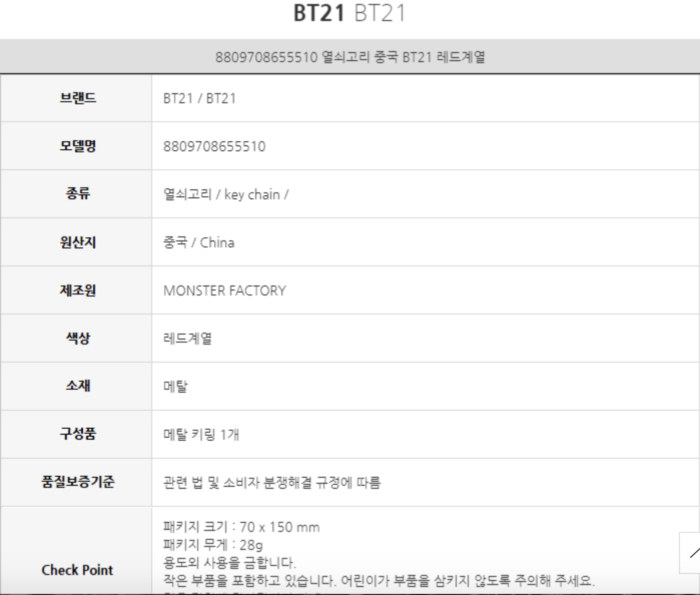Viewport: 700px width, 595px height.
Task: Select the 종류 row label
Action: tap(78, 194)
